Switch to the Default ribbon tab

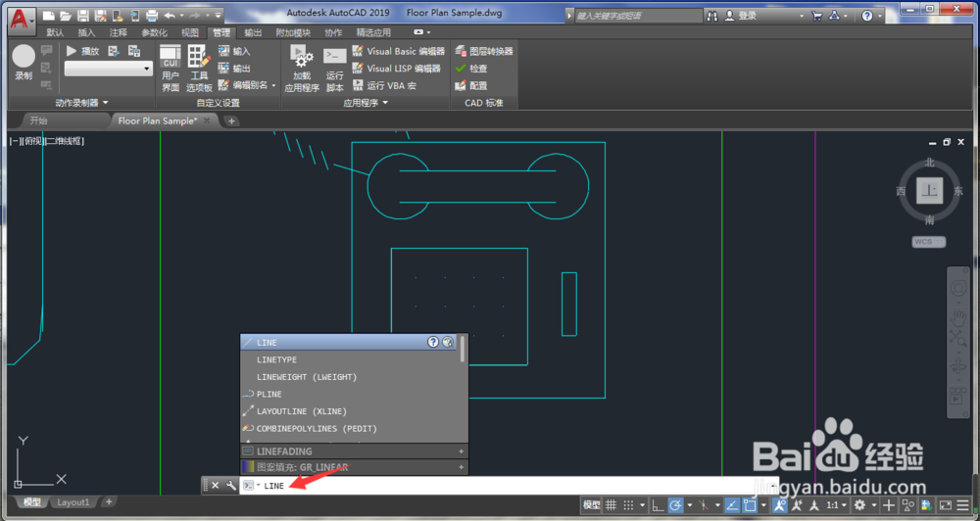coord(55,32)
